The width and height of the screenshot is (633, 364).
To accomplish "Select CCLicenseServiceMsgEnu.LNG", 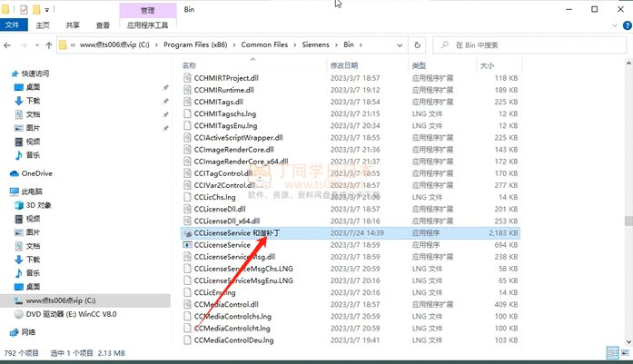I will (243, 280).
